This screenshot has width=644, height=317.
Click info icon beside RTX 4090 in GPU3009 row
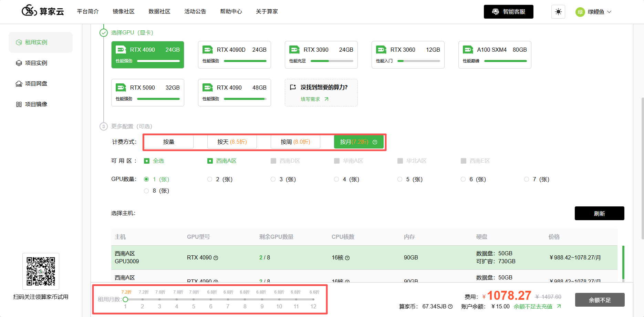coord(216,258)
